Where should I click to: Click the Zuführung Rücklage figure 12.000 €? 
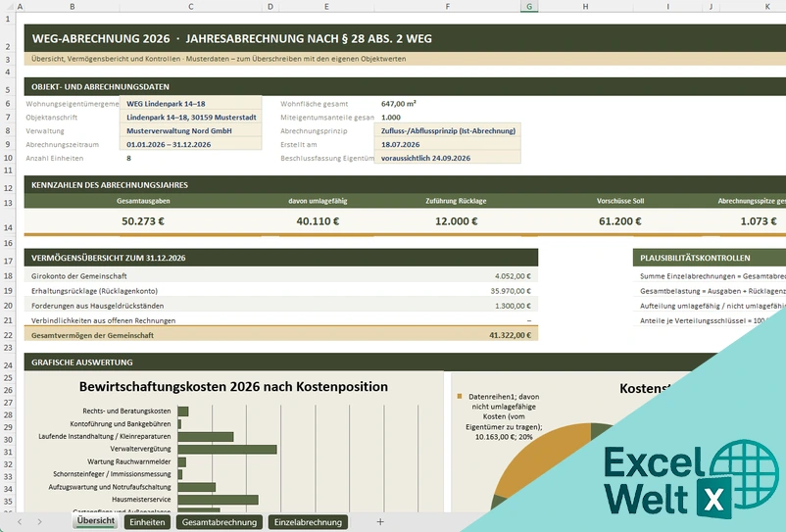pos(456,220)
